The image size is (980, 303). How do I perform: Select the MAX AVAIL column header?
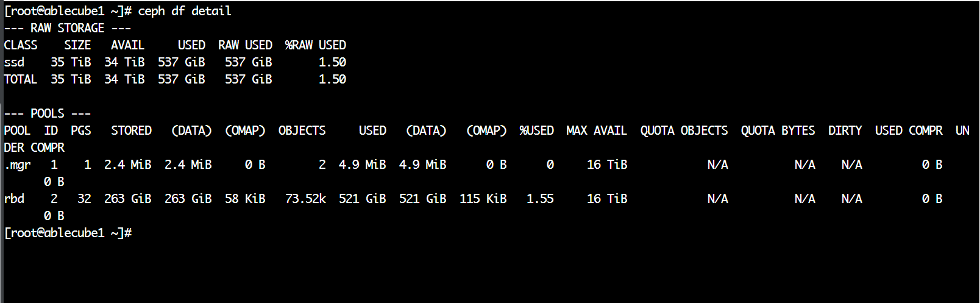pos(597,130)
